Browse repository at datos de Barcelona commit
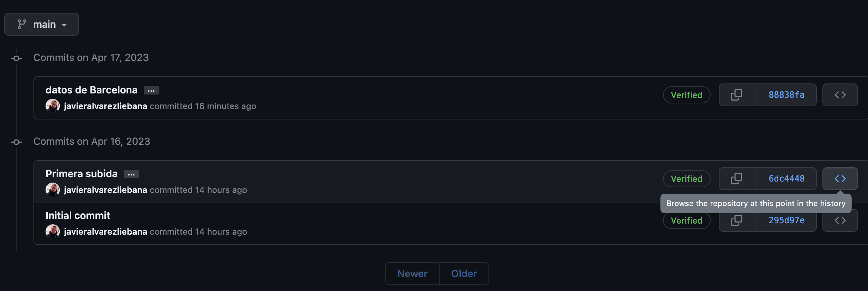 tap(840, 95)
